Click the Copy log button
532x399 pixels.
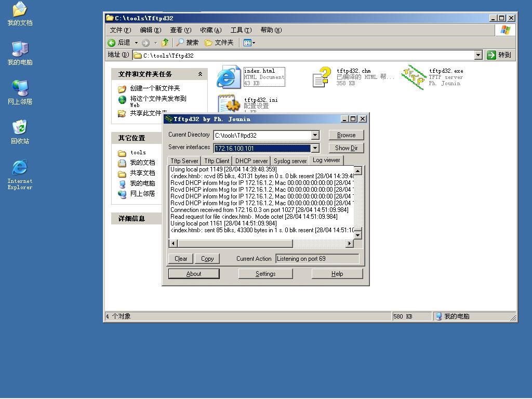coord(207,259)
